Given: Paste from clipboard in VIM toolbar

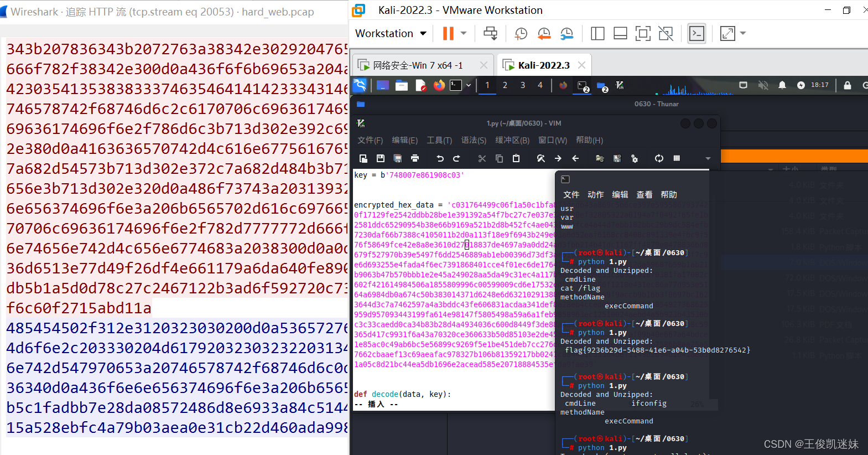Looking at the screenshot, I should click(x=516, y=159).
